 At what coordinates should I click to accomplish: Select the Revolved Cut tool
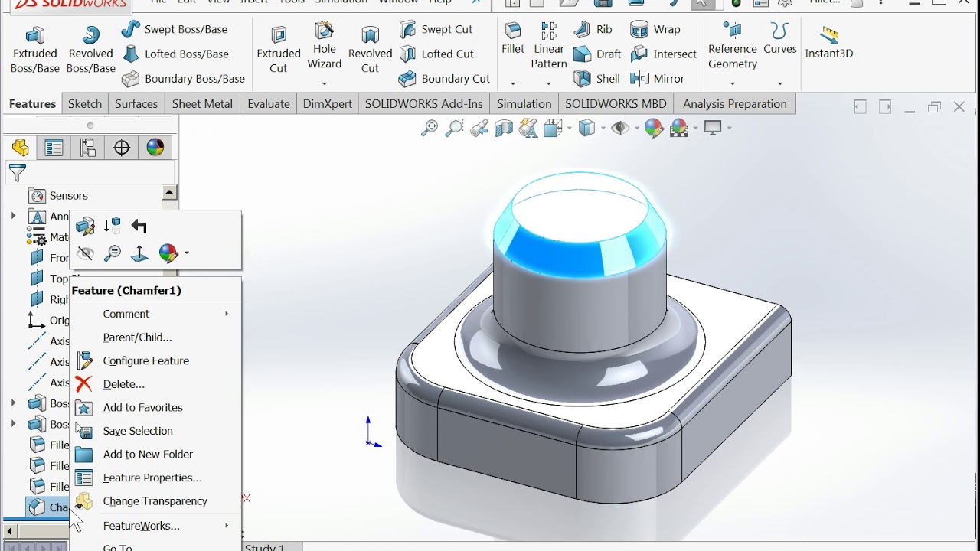pos(370,51)
